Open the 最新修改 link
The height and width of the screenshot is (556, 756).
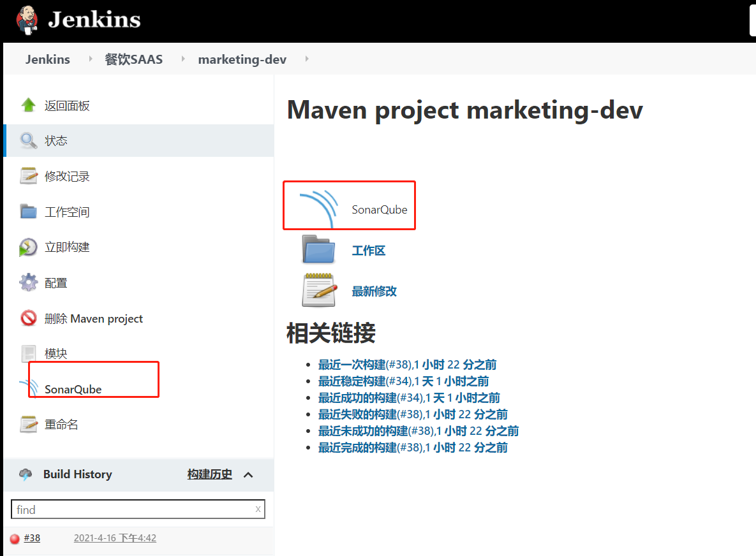tap(374, 291)
